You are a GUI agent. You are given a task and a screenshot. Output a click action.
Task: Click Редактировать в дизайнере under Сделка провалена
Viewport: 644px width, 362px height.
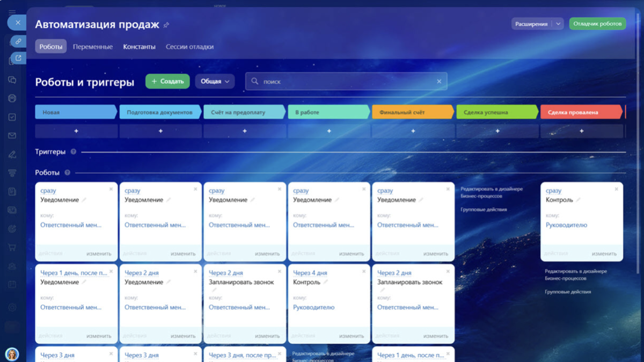click(576, 274)
